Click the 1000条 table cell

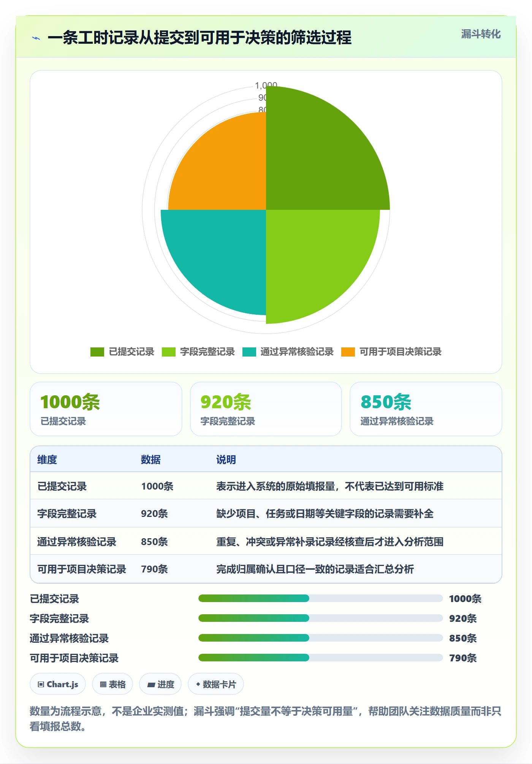157,486
